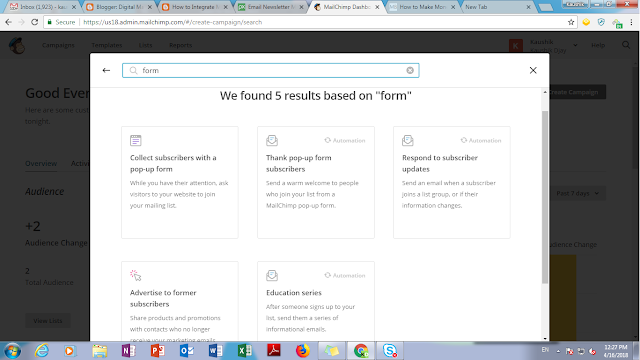
Task: Click the MailChimp search magnifier icon
Action: click(x=626, y=45)
